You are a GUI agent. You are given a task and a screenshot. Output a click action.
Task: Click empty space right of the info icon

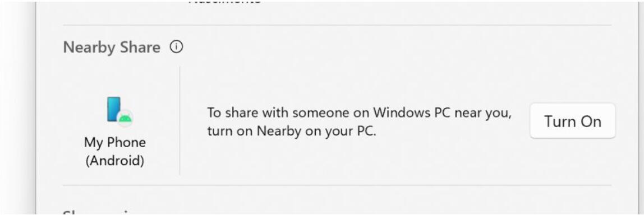[x=370, y=47]
